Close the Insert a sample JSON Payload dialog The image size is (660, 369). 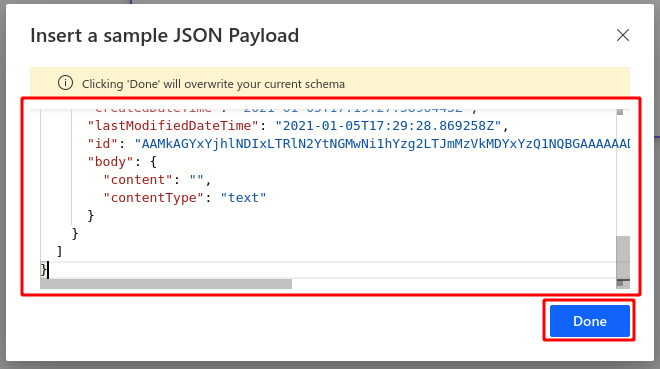tap(623, 35)
